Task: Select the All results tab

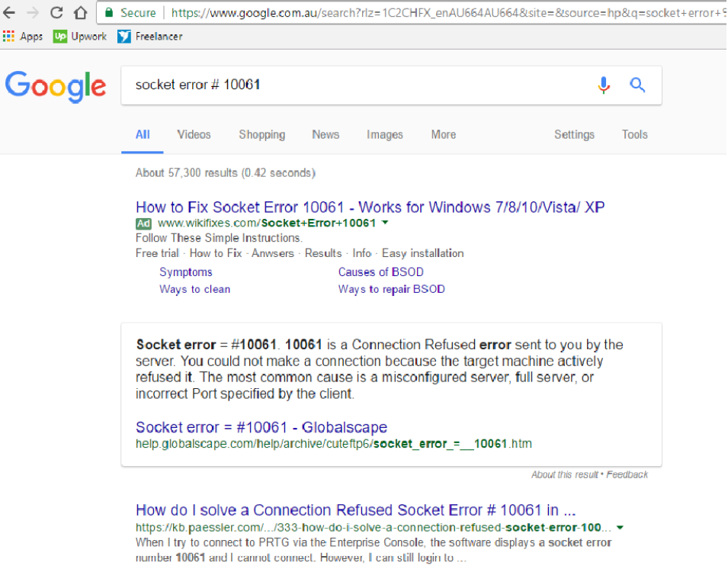Action: pos(143,135)
